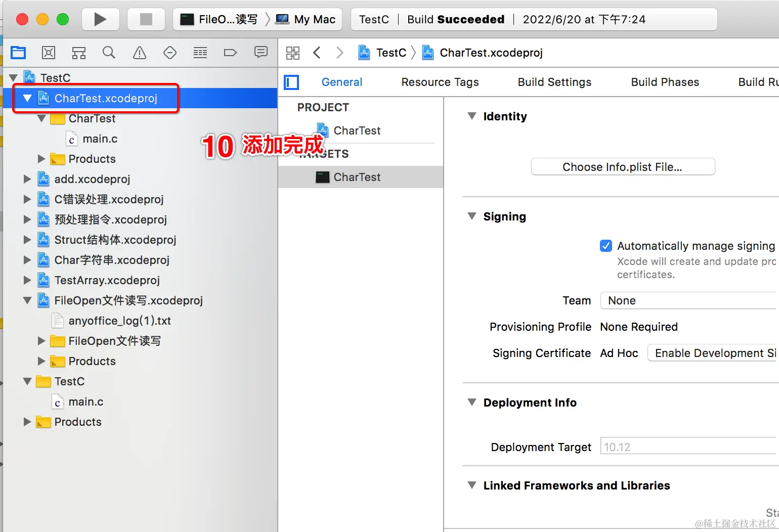Open the Test navigator diamond icon
This screenshot has height=532, width=779.
170,52
